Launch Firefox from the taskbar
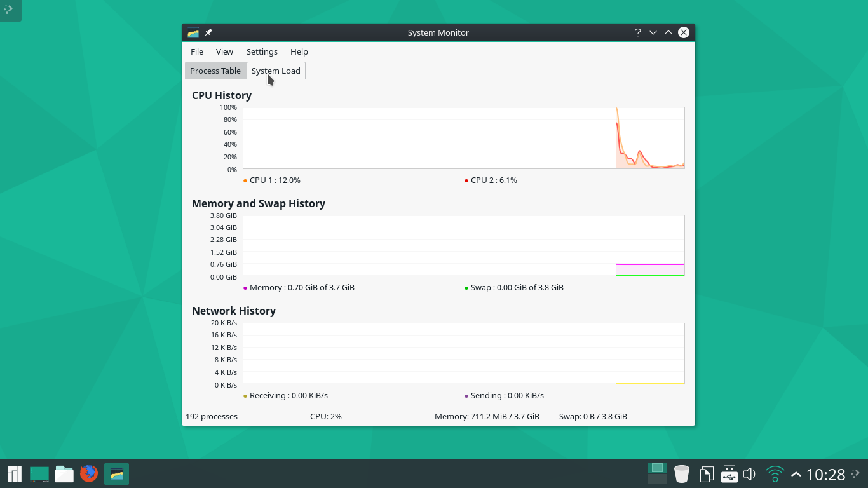Image resolution: width=868 pixels, height=488 pixels. [x=89, y=474]
